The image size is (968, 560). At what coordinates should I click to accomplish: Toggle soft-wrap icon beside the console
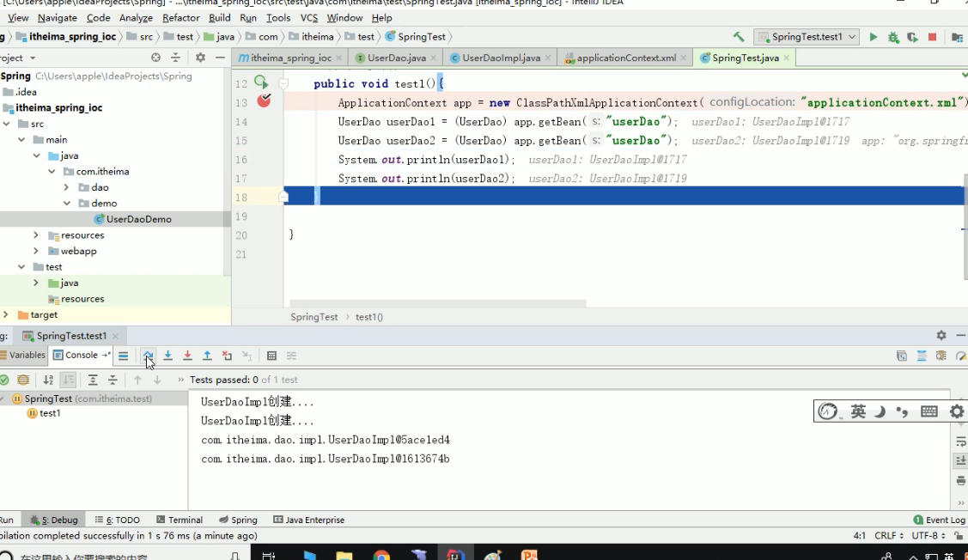tap(960, 442)
